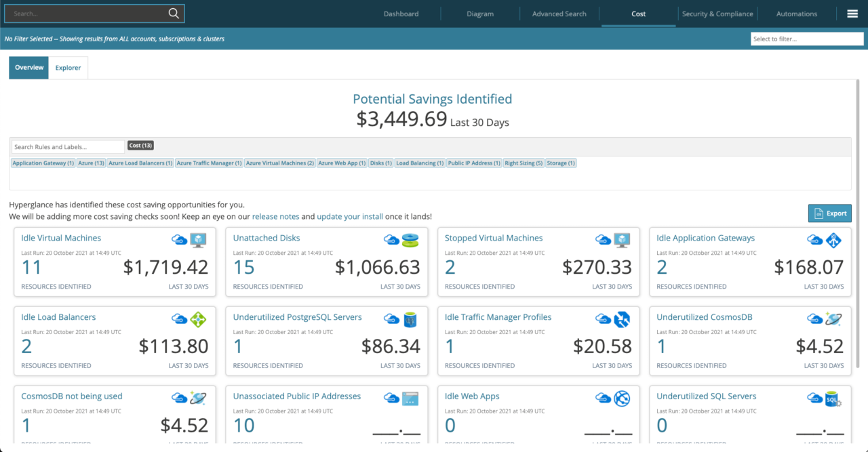Open the Security & Compliance menu
Image resolution: width=868 pixels, height=452 pixels.
(717, 14)
